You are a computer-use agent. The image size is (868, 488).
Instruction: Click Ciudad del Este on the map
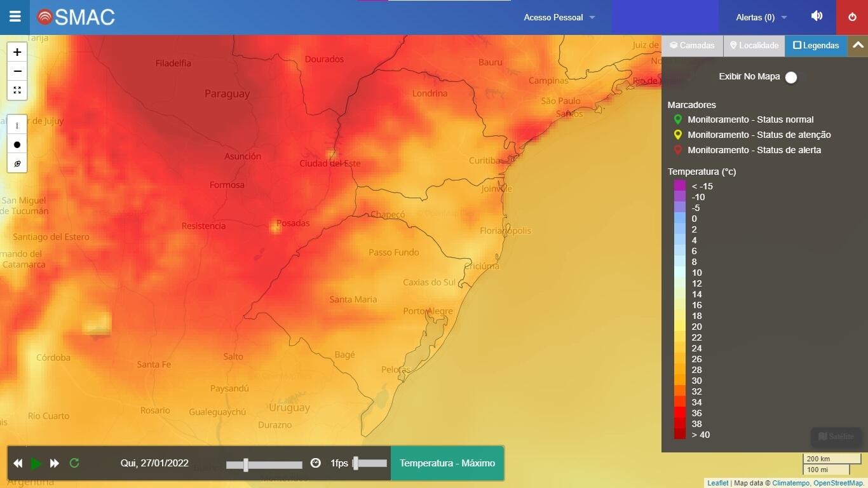pyautogui.click(x=330, y=163)
